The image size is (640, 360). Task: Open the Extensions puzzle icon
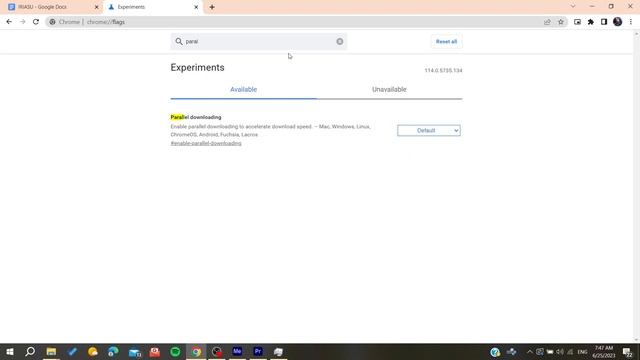591,22
